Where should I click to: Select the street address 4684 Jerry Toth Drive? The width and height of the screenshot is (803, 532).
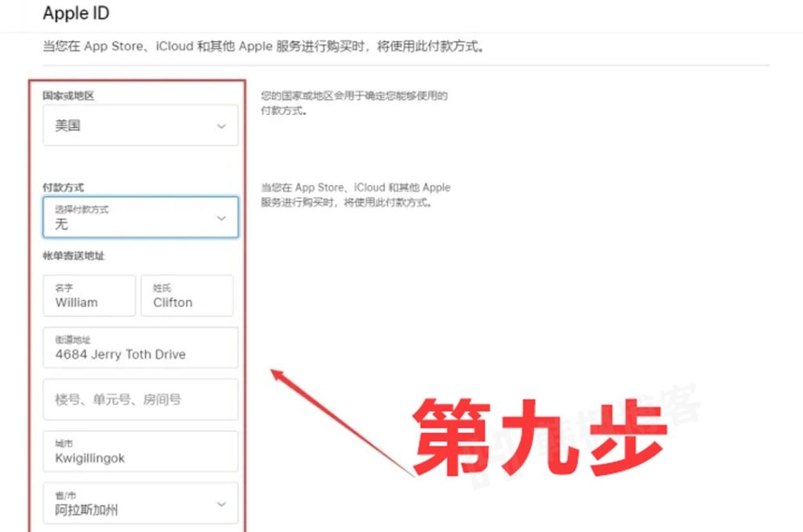tap(140, 348)
